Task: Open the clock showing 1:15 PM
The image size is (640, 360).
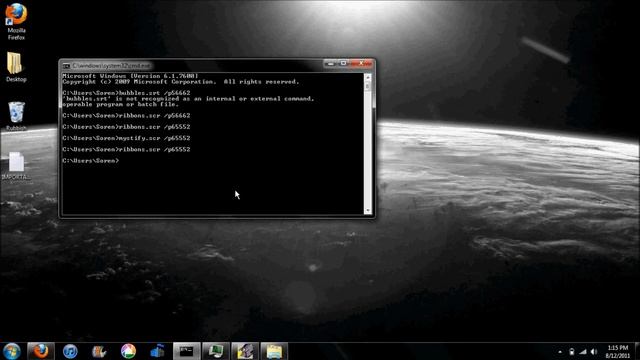Action: (618, 351)
